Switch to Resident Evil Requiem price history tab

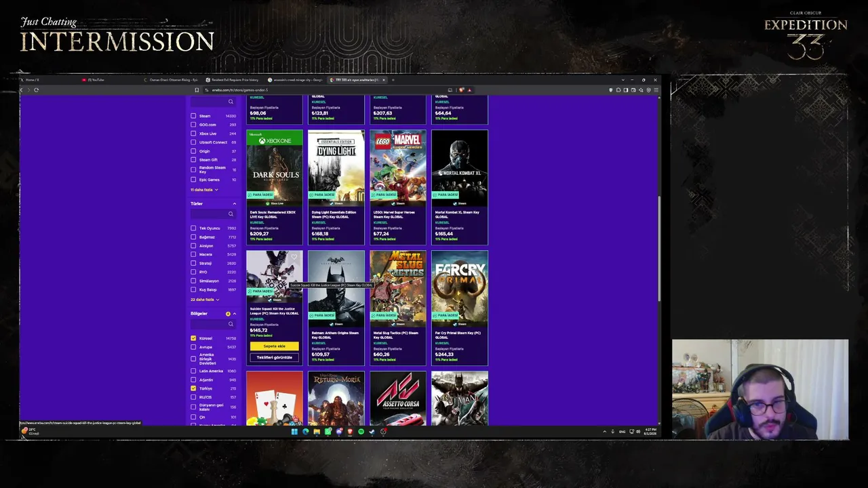tap(233, 80)
